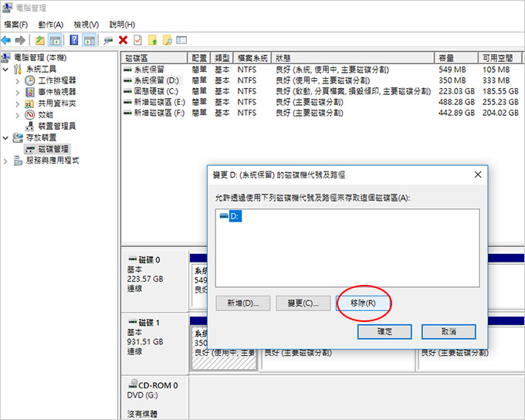Click the settings list toolbar icon
This screenshot has width=525, height=420.
[x=181, y=40]
